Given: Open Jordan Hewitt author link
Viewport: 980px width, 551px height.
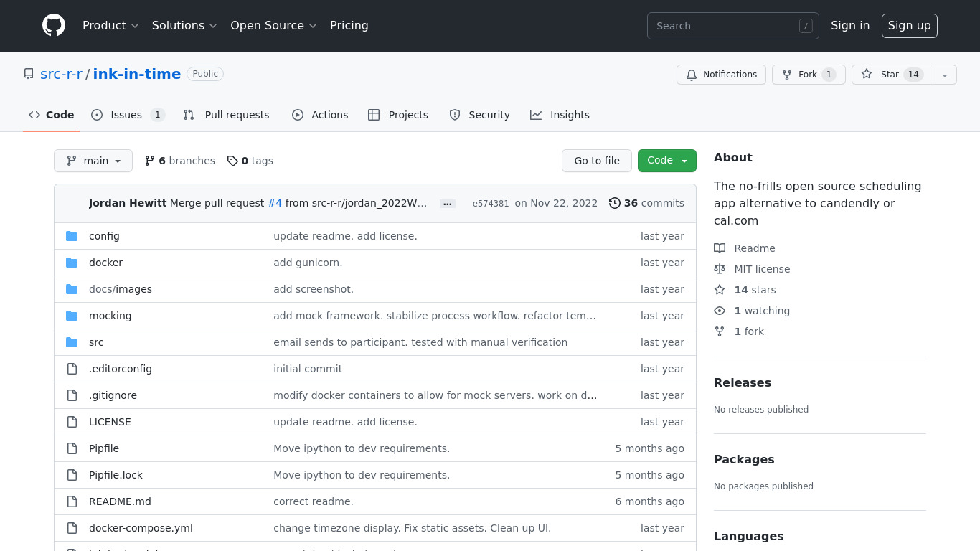Looking at the screenshot, I should [128, 203].
